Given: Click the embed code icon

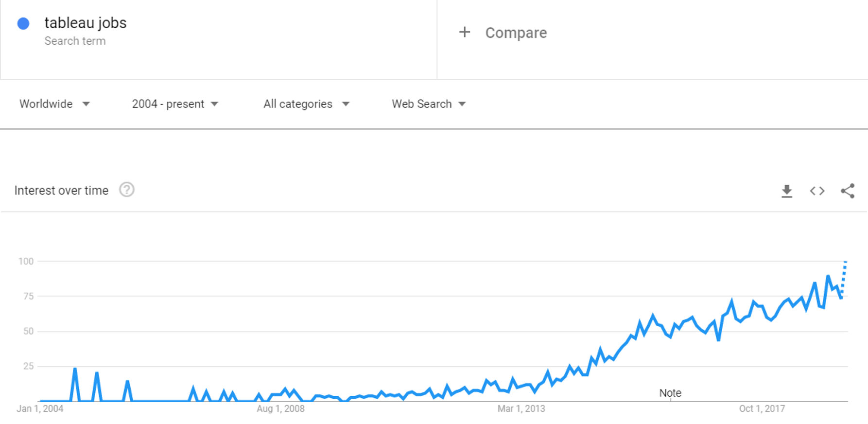Looking at the screenshot, I should point(817,191).
